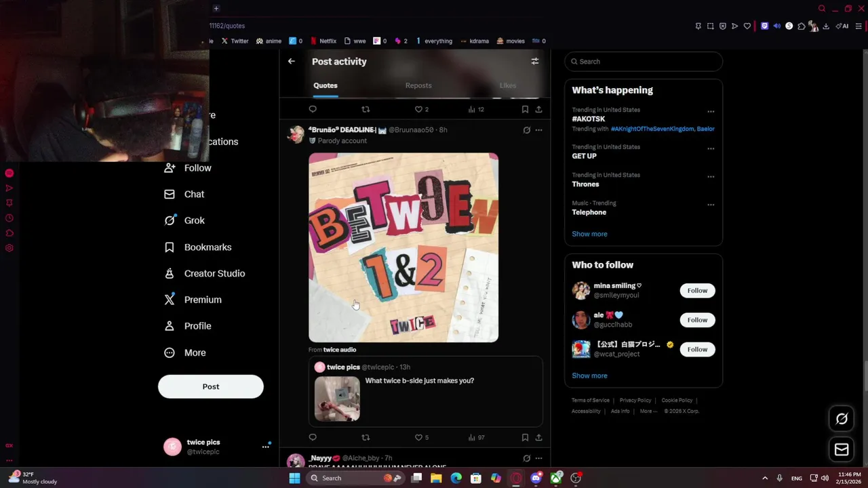
Task: Open the Netflix bookmark
Action: (323, 41)
